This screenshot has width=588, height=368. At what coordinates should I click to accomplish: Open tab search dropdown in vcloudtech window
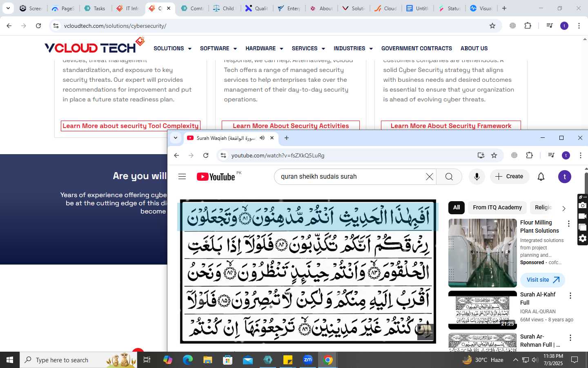pyautogui.click(x=8, y=8)
